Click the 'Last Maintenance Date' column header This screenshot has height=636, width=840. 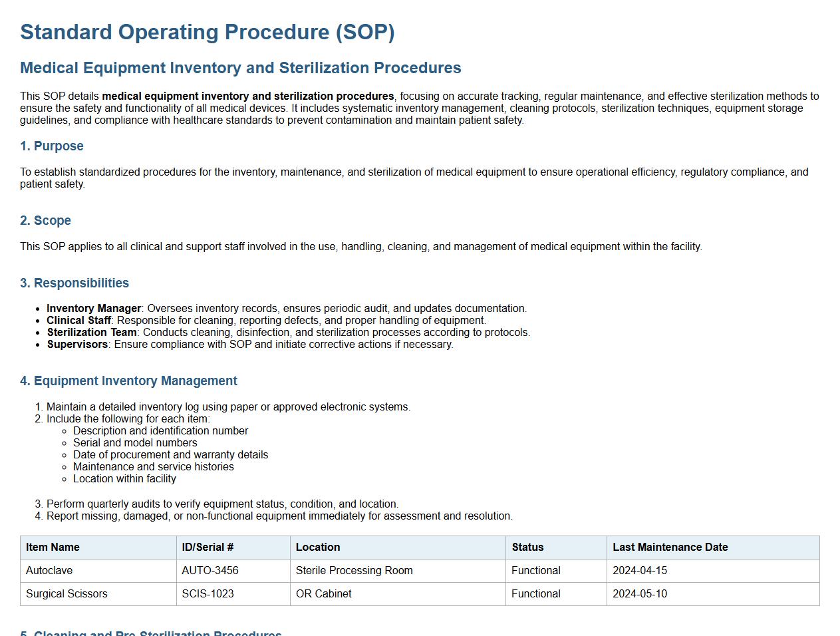click(670, 548)
